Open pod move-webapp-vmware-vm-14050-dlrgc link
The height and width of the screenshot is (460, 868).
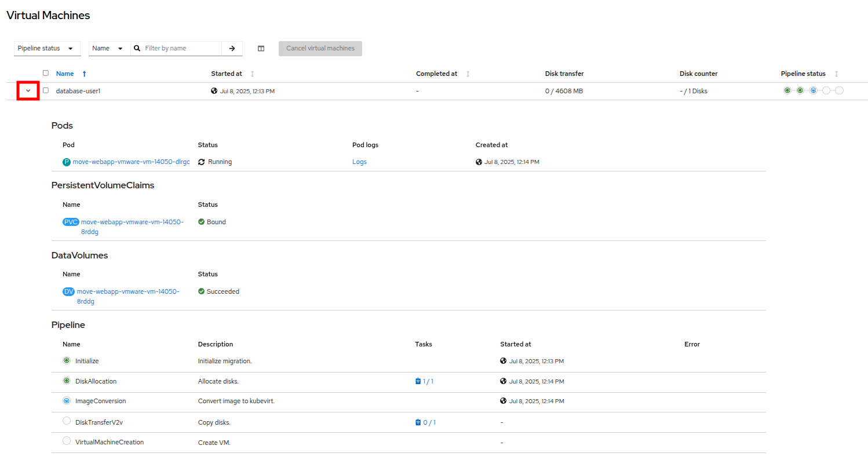click(x=131, y=162)
